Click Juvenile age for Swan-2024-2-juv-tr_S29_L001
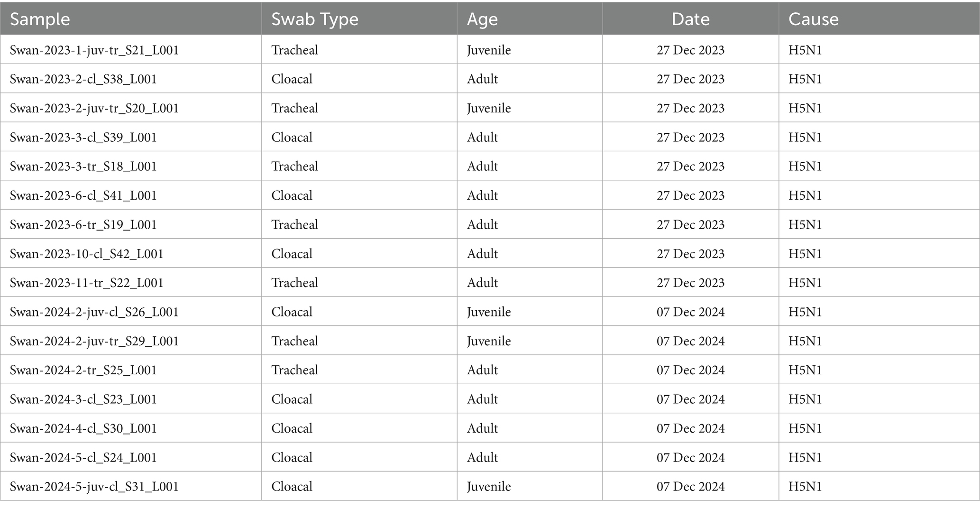The image size is (980, 509). (489, 341)
